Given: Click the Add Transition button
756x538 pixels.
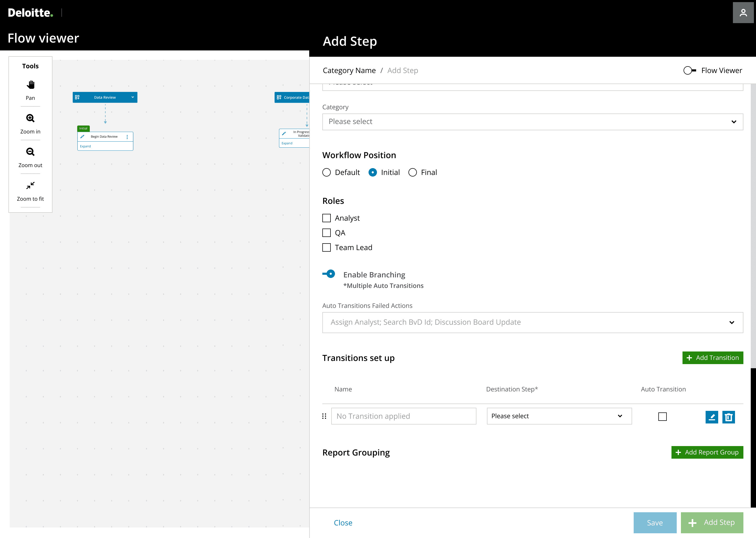Looking at the screenshot, I should point(712,358).
